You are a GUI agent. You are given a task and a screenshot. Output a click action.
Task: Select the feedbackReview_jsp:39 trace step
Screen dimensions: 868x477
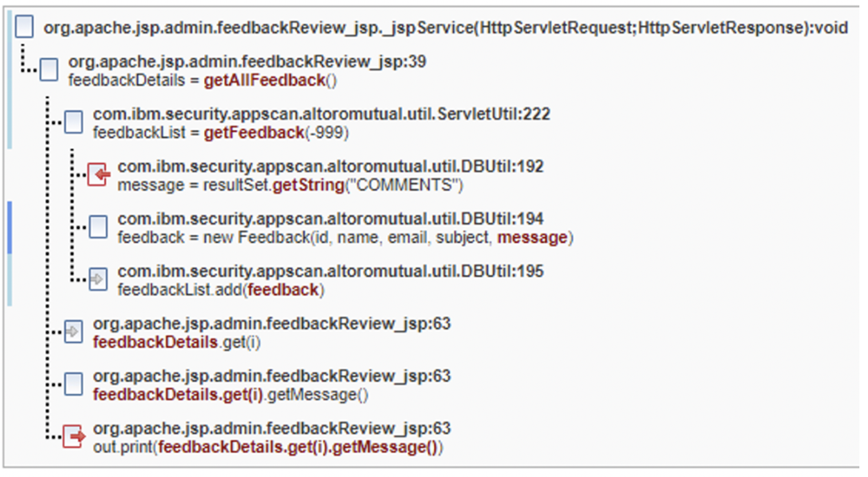pos(247,62)
